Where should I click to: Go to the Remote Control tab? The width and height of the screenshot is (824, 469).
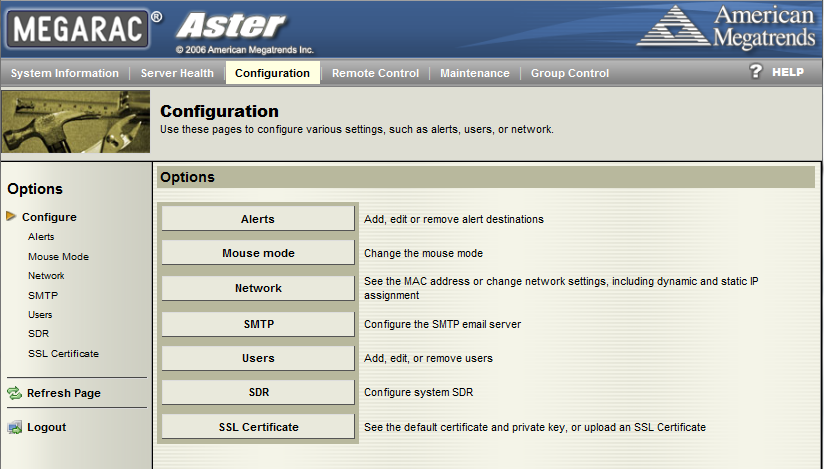tap(375, 73)
